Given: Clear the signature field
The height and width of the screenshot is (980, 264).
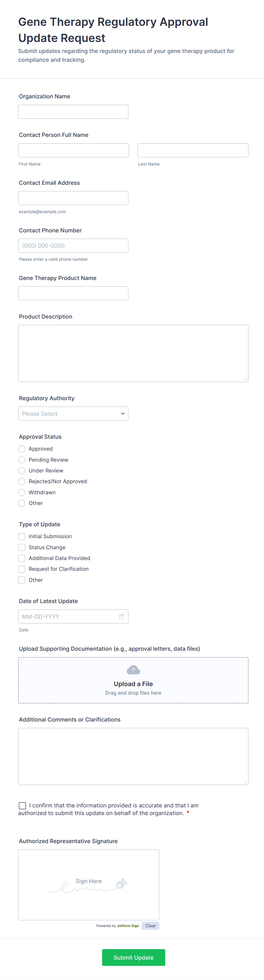Looking at the screenshot, I should click(150, 926).
